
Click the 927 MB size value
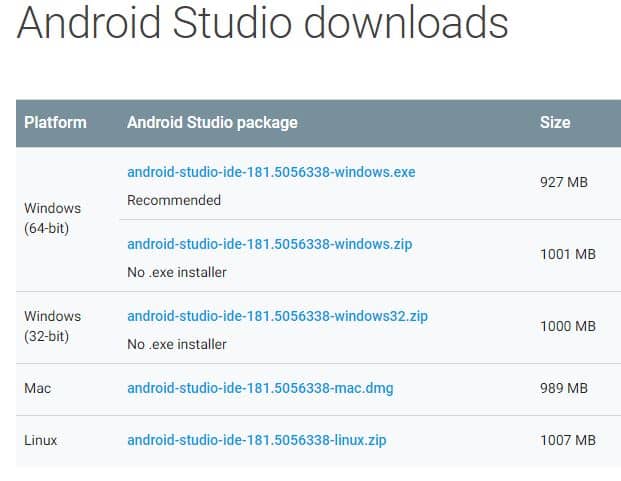pos(564,182)
